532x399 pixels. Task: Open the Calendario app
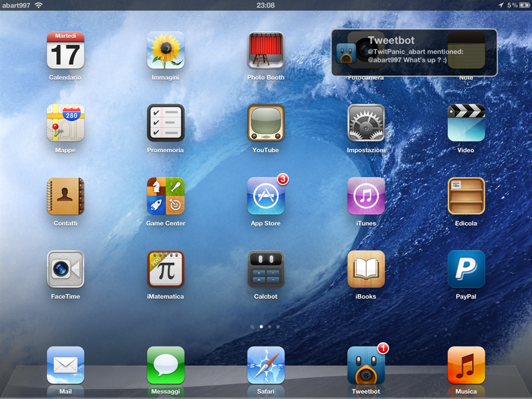click(x=65, y=50)
